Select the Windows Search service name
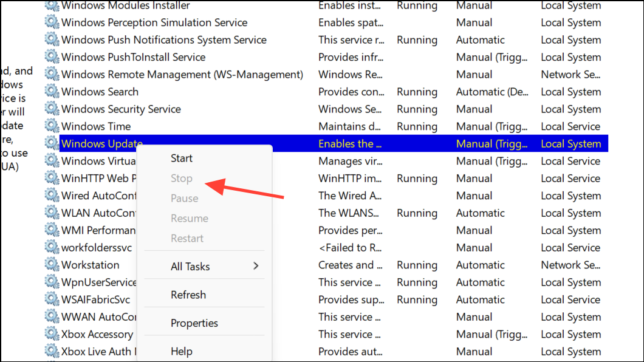This screenshot has width=644, height=362. (100, 92)
